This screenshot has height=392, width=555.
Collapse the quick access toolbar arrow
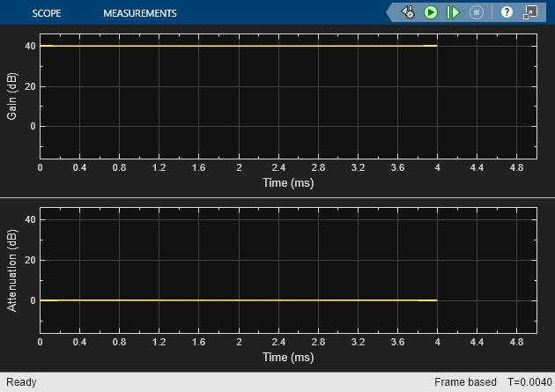pos(390,12)
